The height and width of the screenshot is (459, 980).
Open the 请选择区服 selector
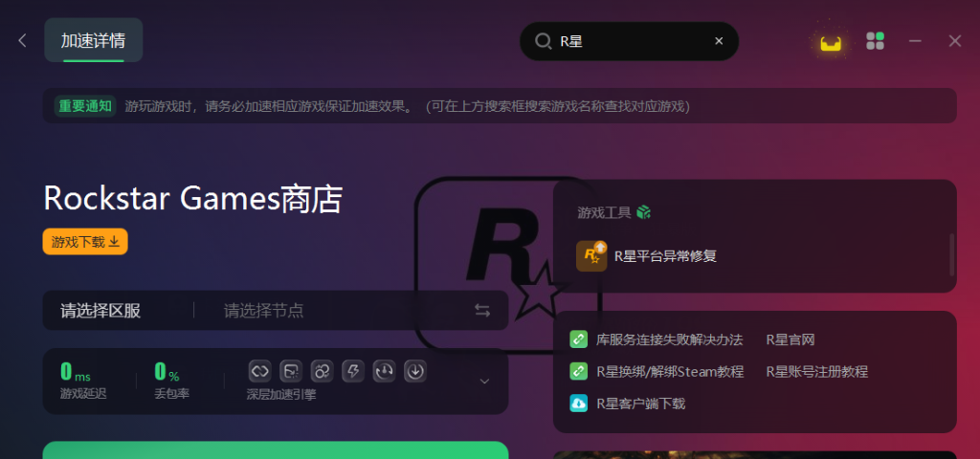click(x=100, y=311)
